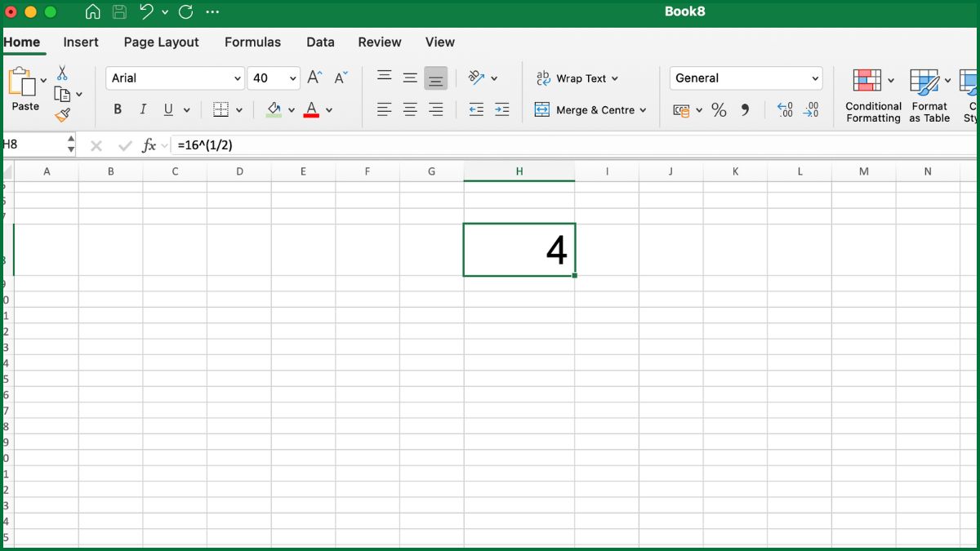Open the Page Layout tab
Image resolution: width=980 pixels, height=551 pixels.
tap(161, 42)
